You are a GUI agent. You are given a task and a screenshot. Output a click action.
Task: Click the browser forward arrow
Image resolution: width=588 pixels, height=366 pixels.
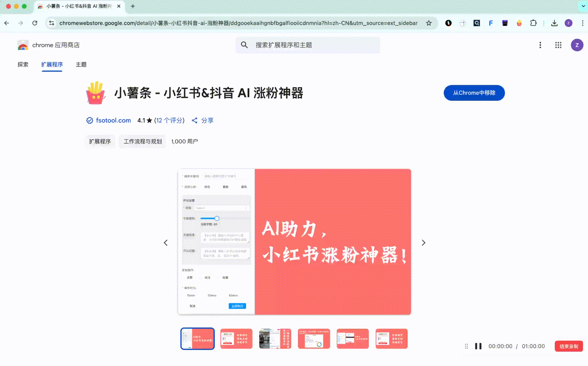pyautogui.click(x=20, y=23)
